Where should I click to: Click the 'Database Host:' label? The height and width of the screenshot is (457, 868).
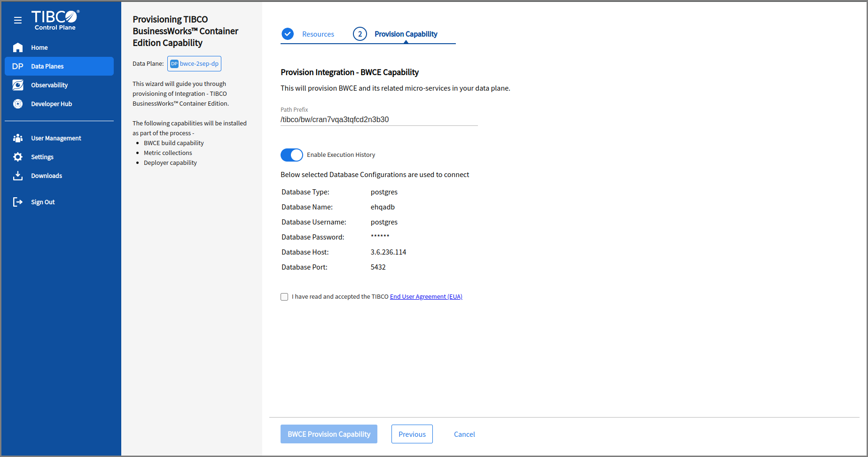[305, 252]
